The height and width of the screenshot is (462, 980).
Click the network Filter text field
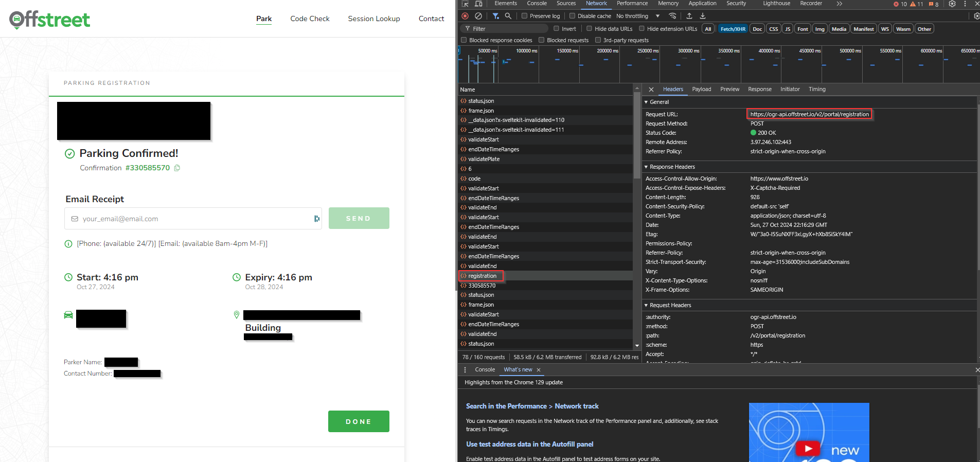503,29
